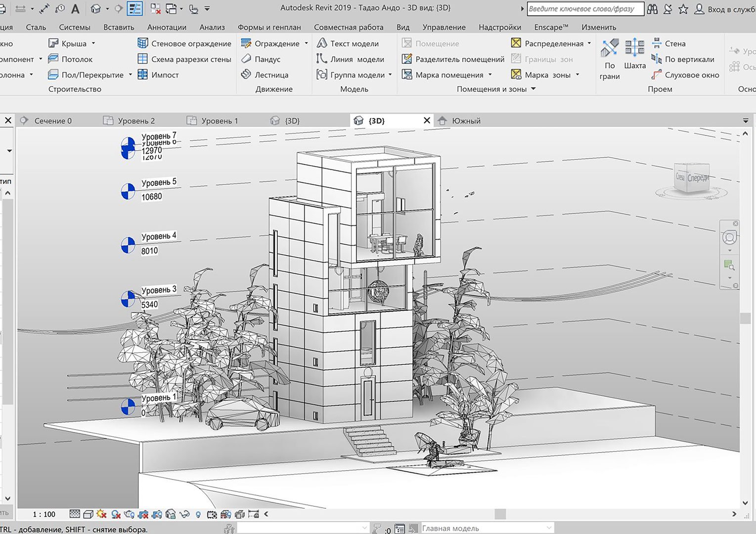Open the Annotate (Аннотации) ribbon tab

point(167,27)
